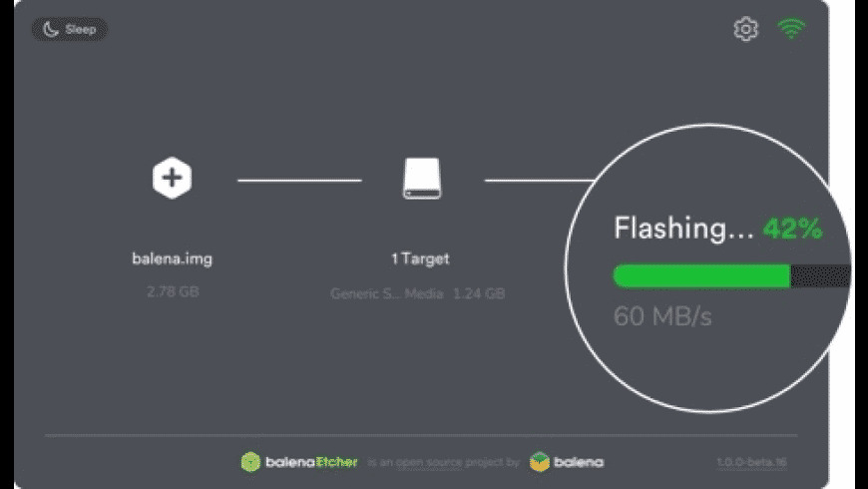Image resolution: width=868 pixels, height=489 pixels.
Task: Click the moon icon in Sleep button
Action: pos(51,29)
